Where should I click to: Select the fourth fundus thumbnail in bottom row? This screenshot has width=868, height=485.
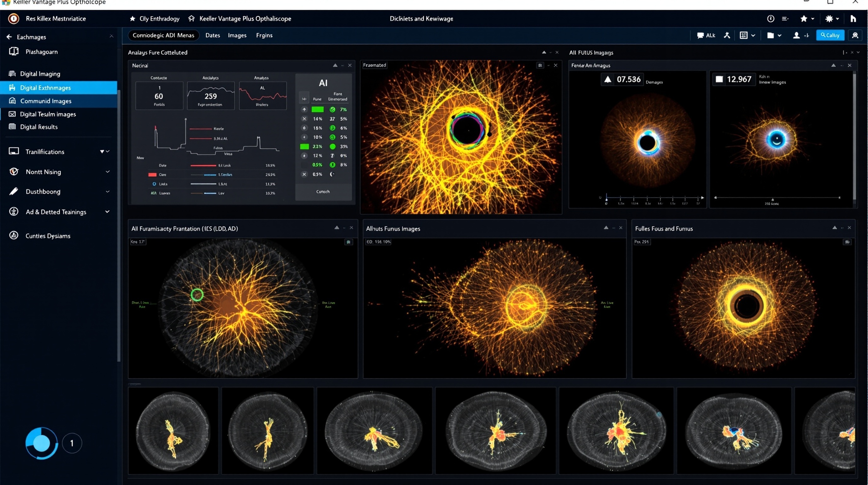[495, 431]
